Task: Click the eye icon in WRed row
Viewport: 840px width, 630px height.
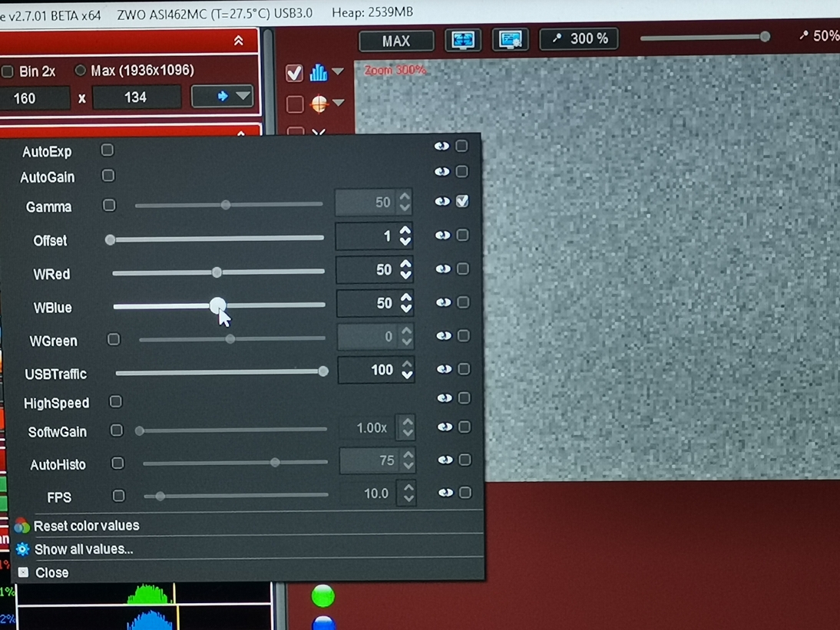Action: tap(442, 269)
